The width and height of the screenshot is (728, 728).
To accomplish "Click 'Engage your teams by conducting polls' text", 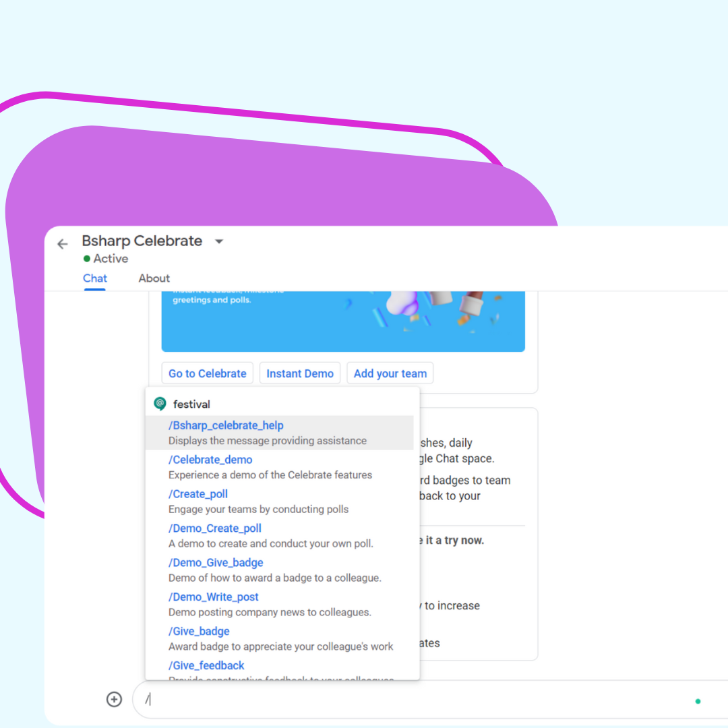I will tap(258, 510).
